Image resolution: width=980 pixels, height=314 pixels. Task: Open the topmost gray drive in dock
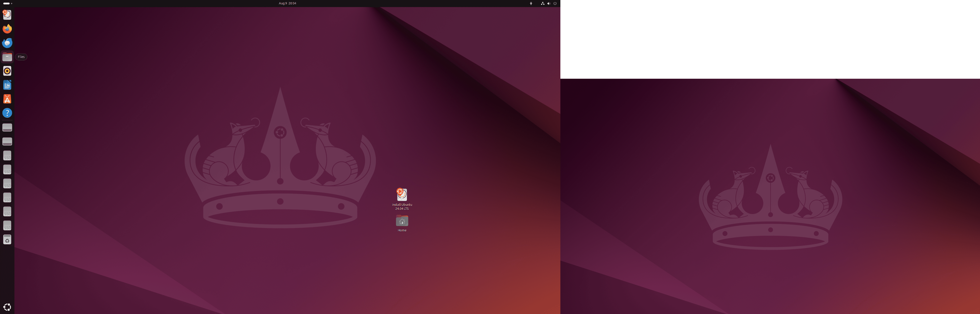(7, 127)
